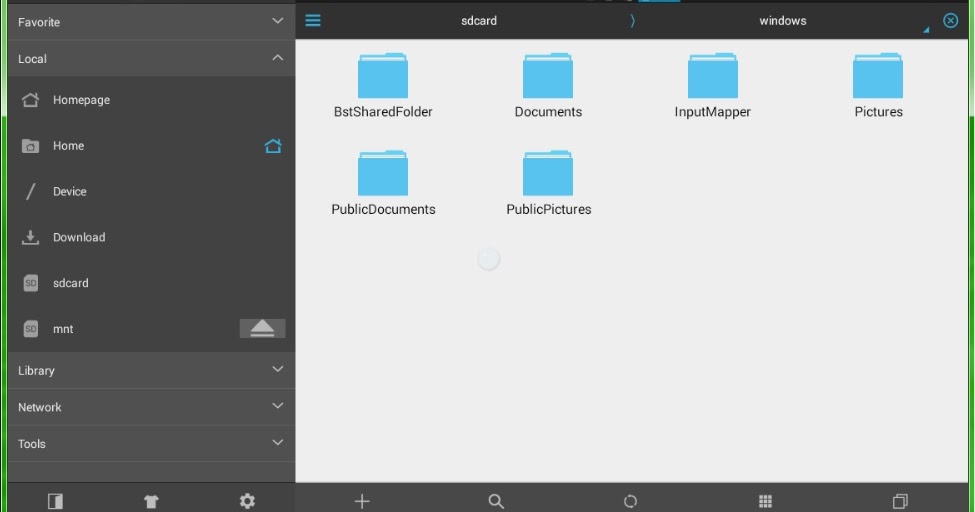
Task: Open the Windows manager icon
Action: (x=900, y=501)
